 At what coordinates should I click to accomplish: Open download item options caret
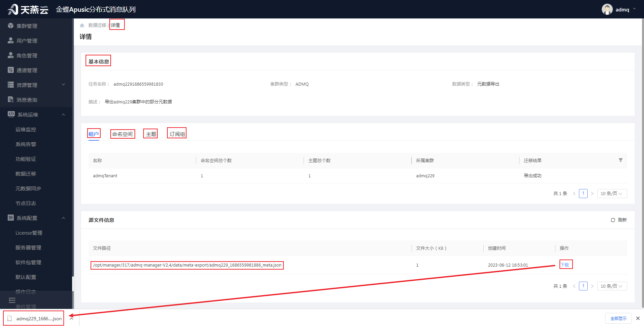71,319
